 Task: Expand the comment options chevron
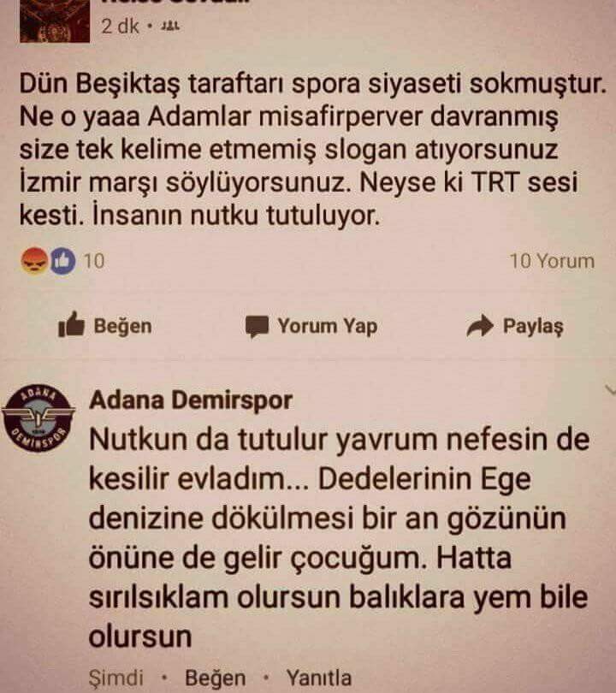[610, 390]
